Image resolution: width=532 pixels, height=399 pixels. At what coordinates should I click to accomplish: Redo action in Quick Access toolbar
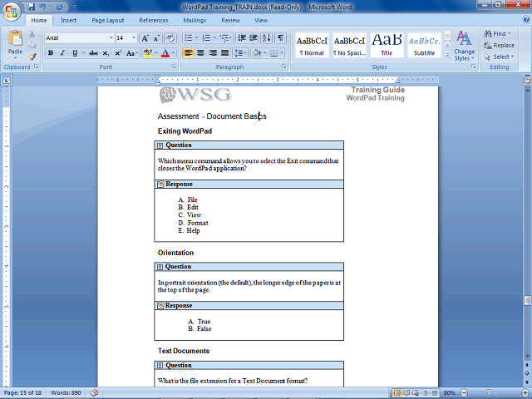tap(59, 7)
